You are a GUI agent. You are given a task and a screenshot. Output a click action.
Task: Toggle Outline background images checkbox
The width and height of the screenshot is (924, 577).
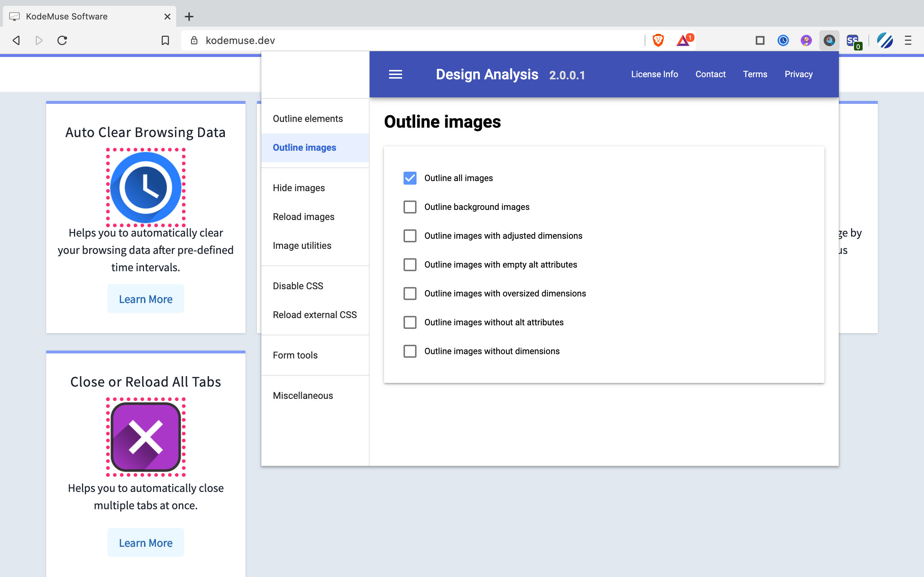click(410, 207)
